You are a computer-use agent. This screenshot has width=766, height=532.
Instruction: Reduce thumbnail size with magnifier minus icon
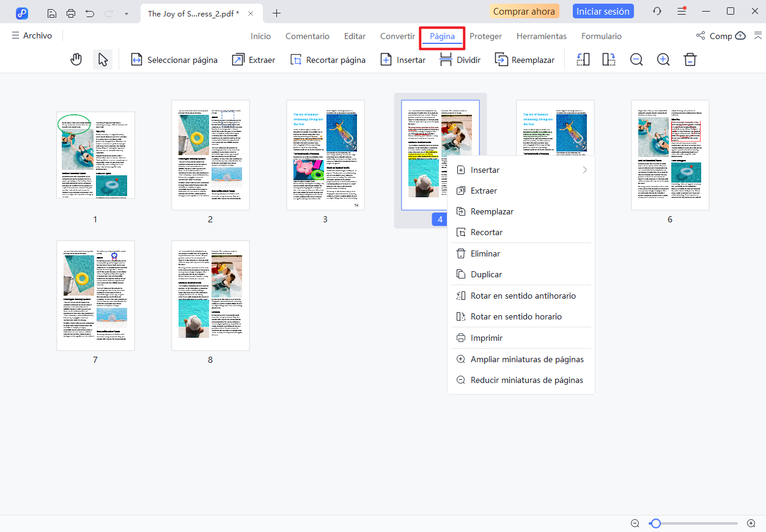636,59
